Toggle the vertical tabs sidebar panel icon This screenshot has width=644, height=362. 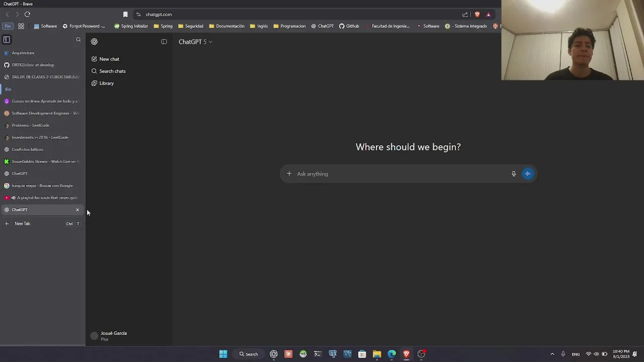point(7,40)
